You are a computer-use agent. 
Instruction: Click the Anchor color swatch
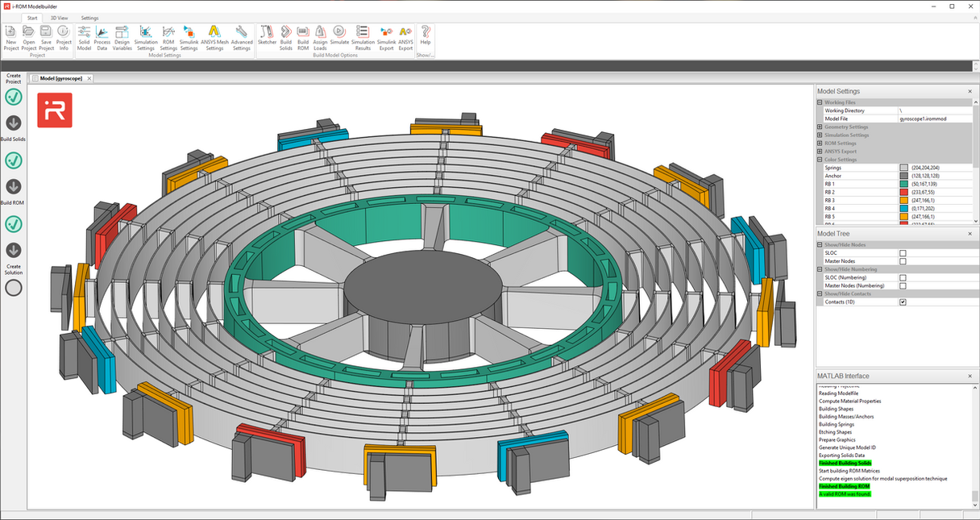click(x=903, y=176)
